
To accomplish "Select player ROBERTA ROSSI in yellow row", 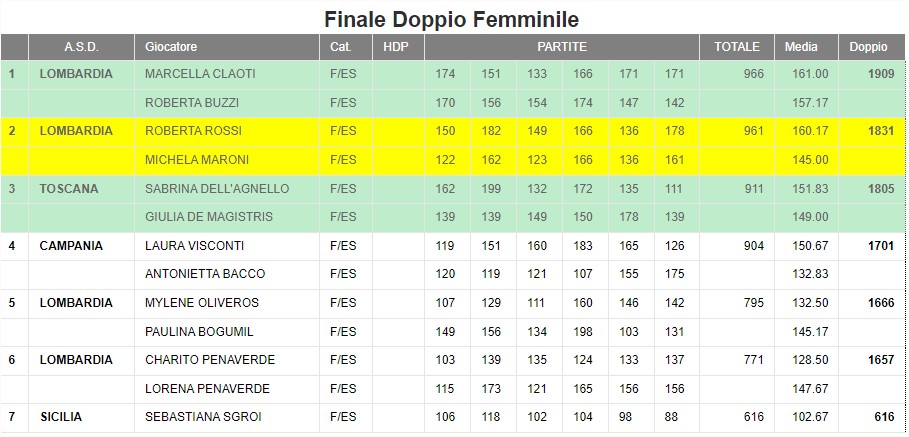I will point(193,131).
